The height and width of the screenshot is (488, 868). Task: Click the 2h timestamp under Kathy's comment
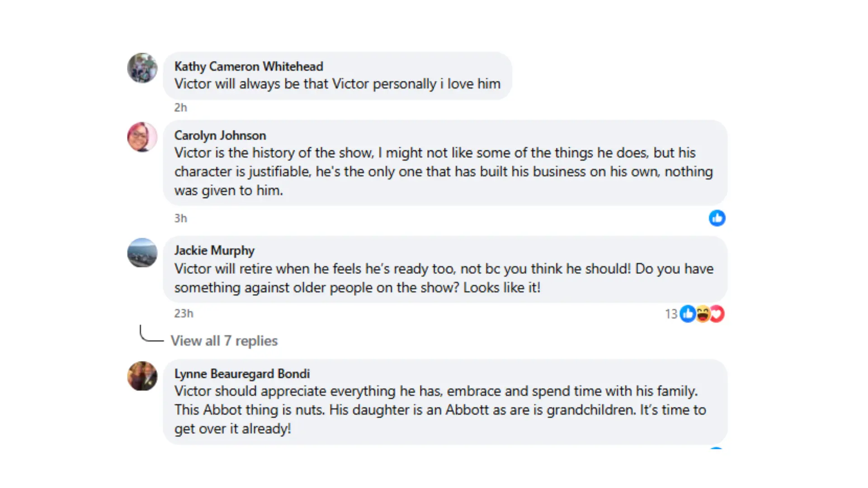click(180, 108)
